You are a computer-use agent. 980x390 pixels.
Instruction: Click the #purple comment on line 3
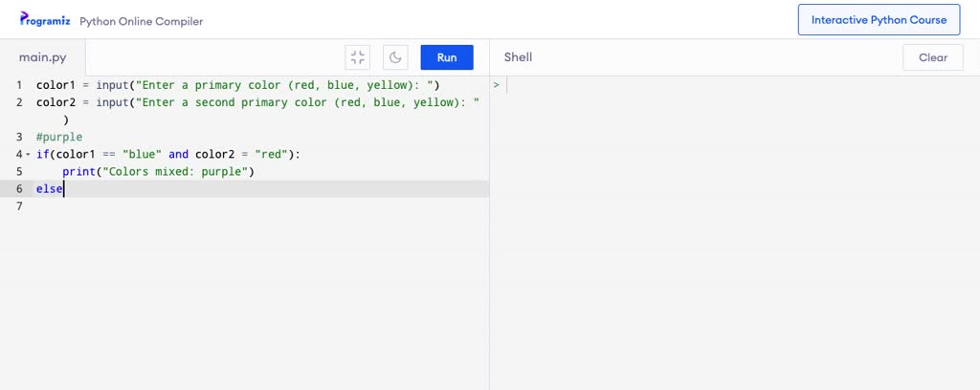coord(59,137)
